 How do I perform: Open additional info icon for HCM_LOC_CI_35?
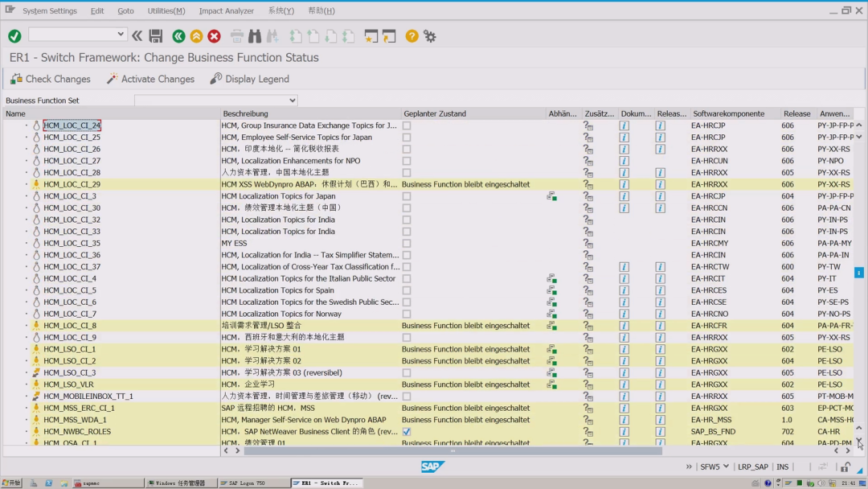588,243
